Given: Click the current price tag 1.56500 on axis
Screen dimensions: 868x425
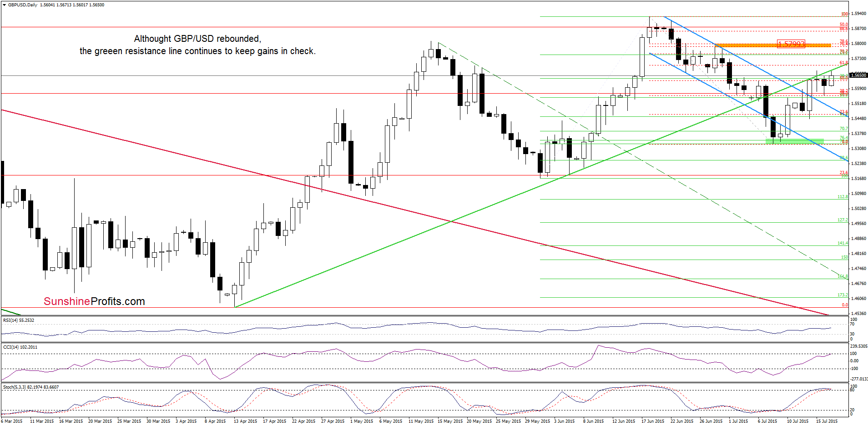Looking at the screenshot, I should point(858,75).
